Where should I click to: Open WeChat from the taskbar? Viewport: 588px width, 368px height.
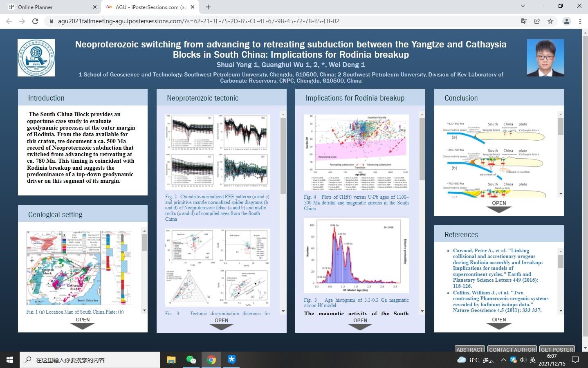pyautogui.click(x=191, y=360)
